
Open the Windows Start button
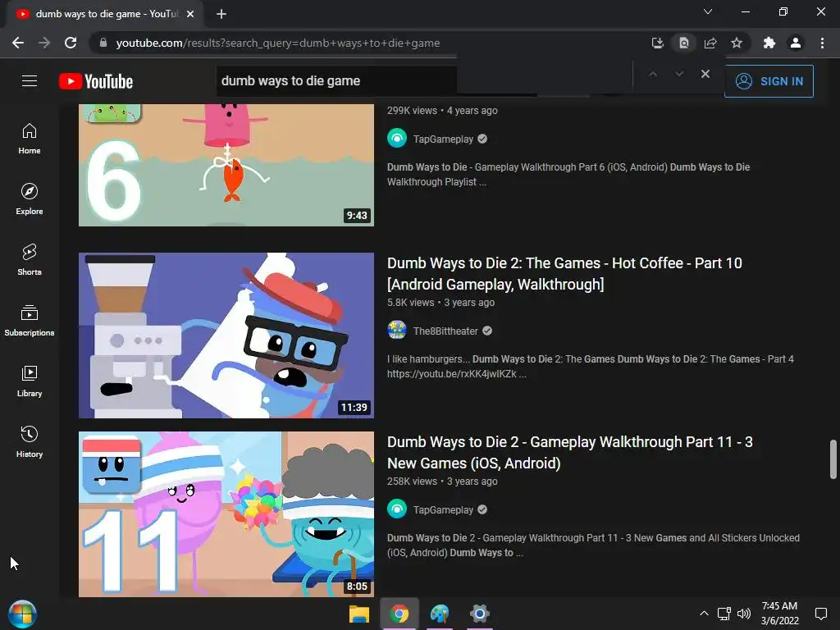pos(22,614)
